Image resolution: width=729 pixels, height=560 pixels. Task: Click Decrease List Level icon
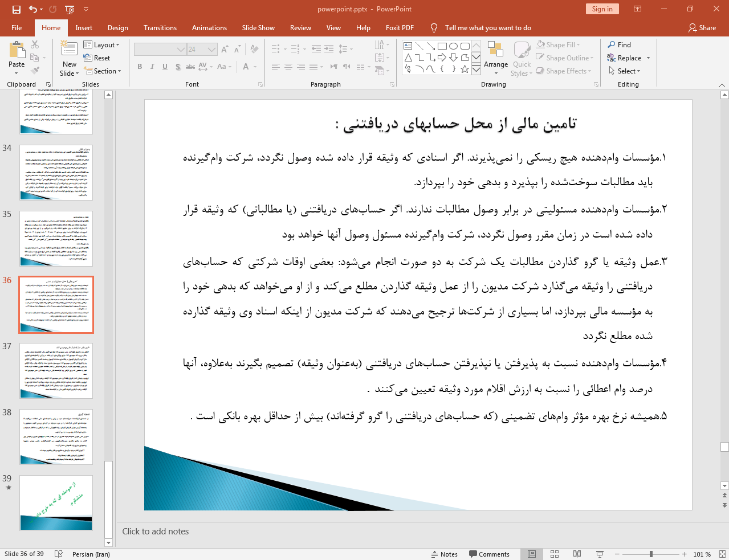(316, 49)
